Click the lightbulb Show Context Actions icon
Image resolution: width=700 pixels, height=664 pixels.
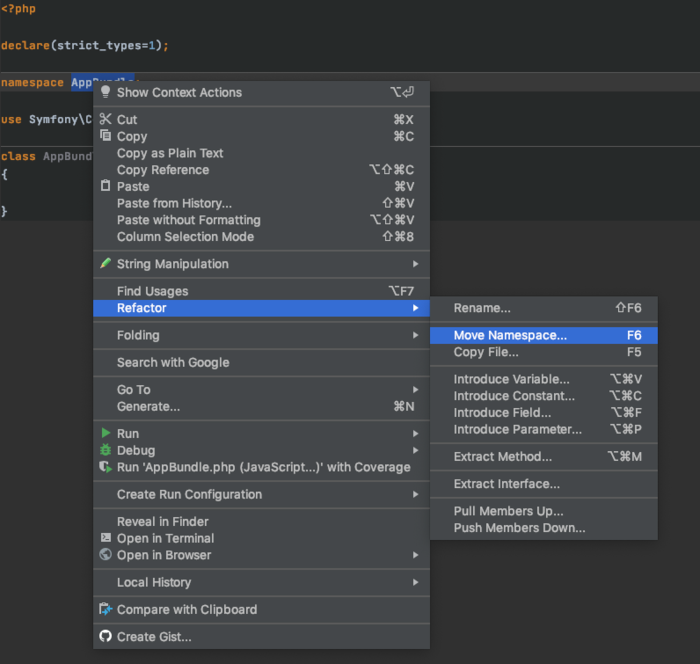pyautogui.click(x=105, y=92)
